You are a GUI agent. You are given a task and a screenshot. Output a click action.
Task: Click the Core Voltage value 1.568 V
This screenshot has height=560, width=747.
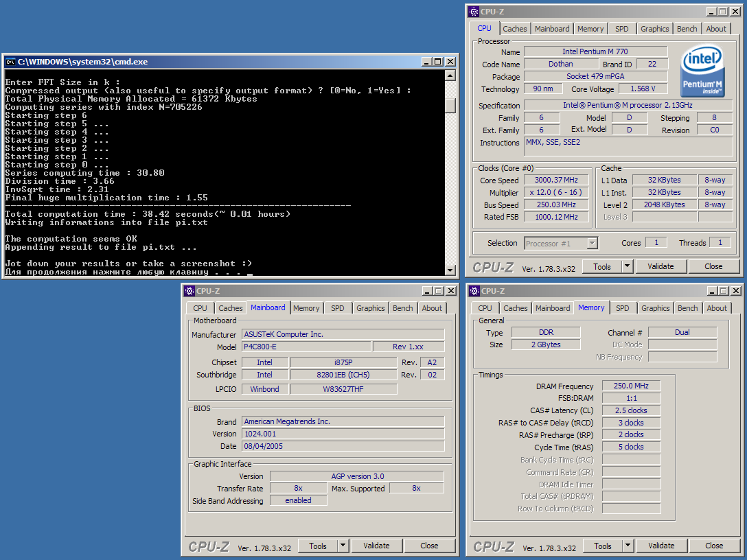click(x=643, y=89)
